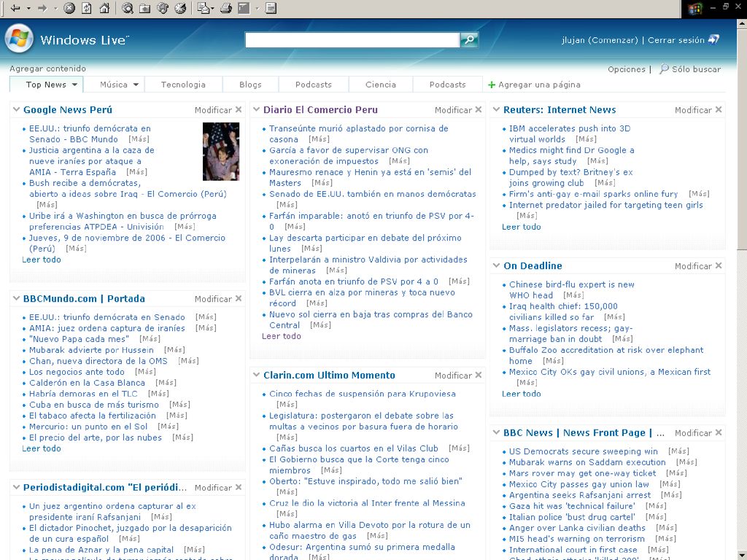The height and width of the screenshot is (560, 747).
Task: Open browser Search pane icon
Action: coord(127,8)
